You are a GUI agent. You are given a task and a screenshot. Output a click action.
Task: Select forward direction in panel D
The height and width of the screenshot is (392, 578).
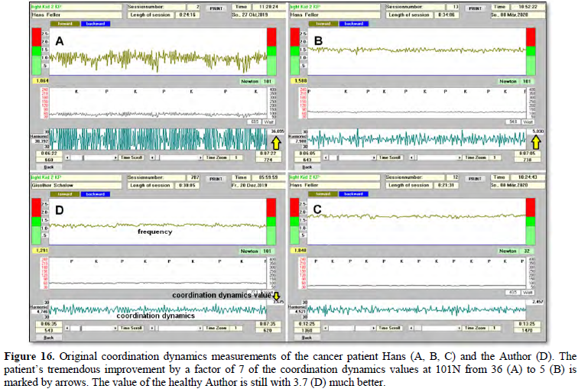(65, 194)
